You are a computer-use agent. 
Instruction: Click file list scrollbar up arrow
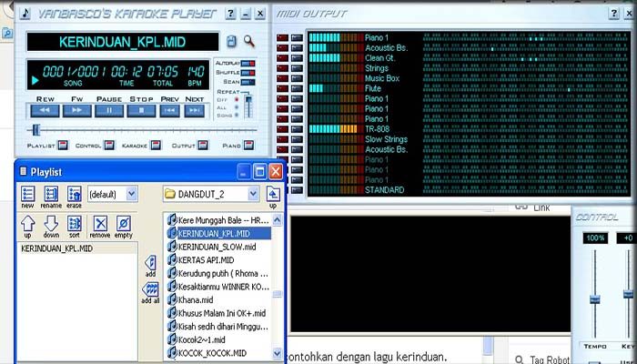coord(277,220)
